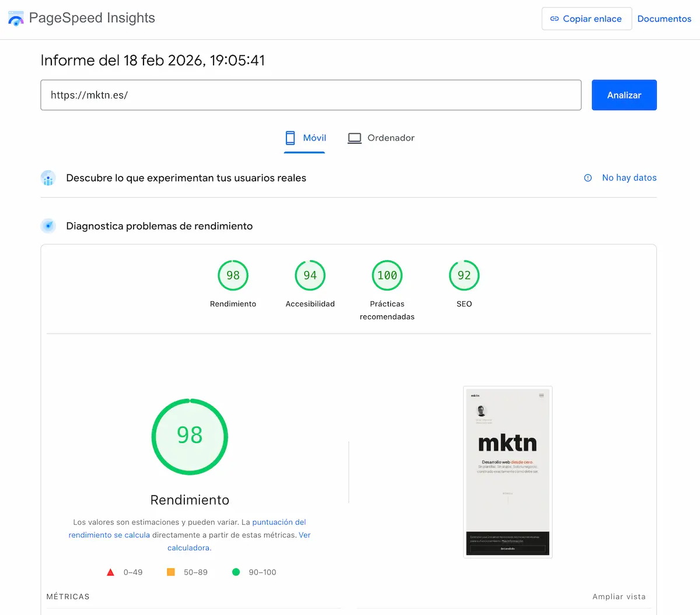The width and height of the screenshot is (700, 615).
Task: Click the "No hay datos" link
Action: (x=629, y=178)
